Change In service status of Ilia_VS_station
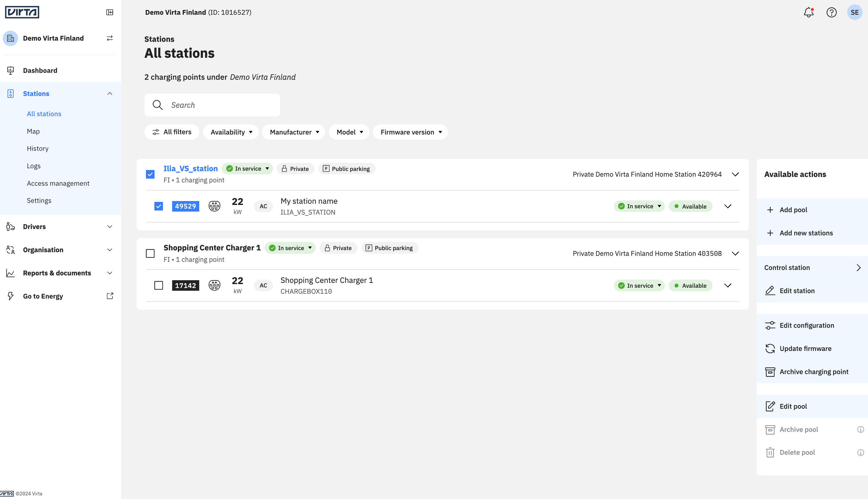The image size is (868, 499). [x=247, y=169]
